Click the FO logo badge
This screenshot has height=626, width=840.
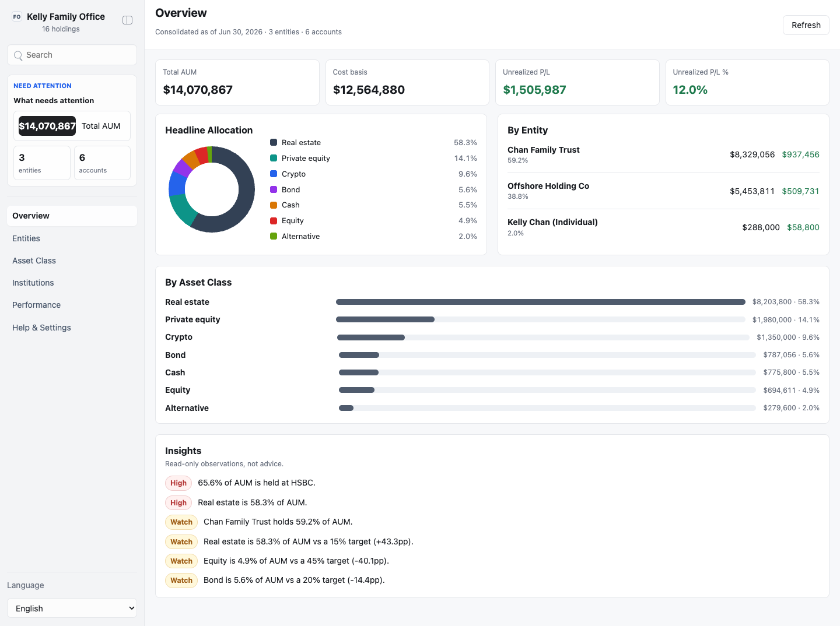coord(17,17)
